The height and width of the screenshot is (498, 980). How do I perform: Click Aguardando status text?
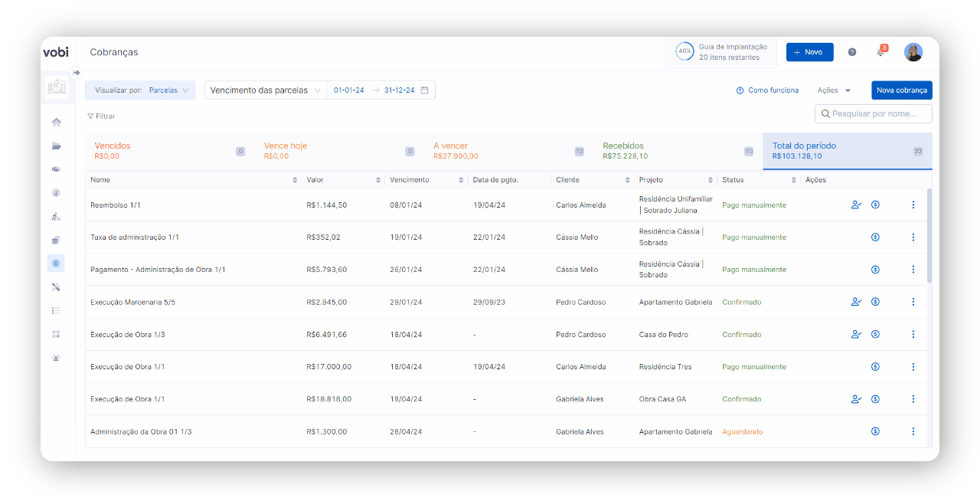743,432
